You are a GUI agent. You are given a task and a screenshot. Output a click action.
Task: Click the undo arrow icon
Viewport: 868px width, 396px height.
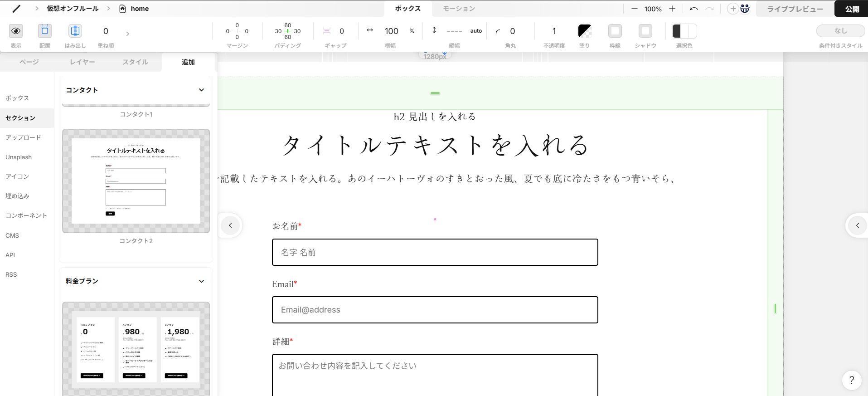click(x=693, y=9)
